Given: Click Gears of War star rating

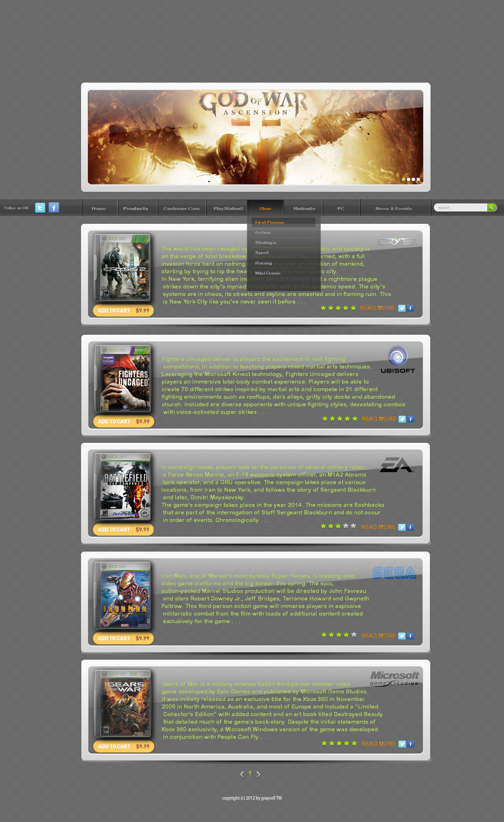Looking at the screenshot, I should [x=339, y=743].
